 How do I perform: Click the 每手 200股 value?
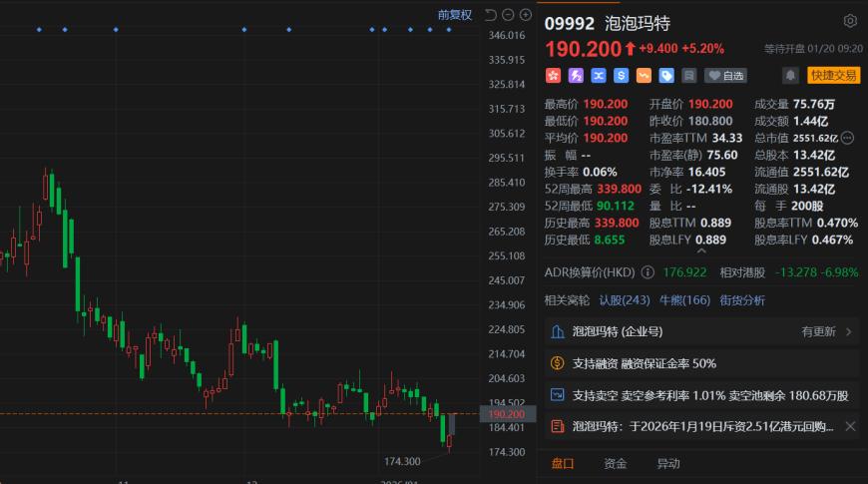tap(807, 206)
